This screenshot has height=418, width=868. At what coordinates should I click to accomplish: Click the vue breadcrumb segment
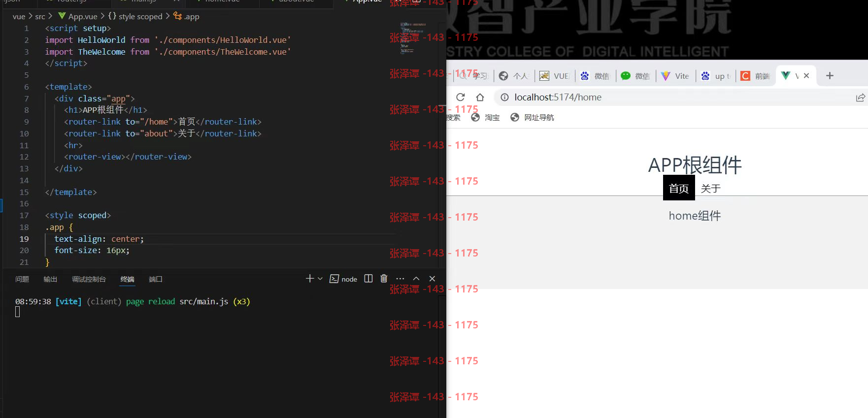tap(19, 16)
